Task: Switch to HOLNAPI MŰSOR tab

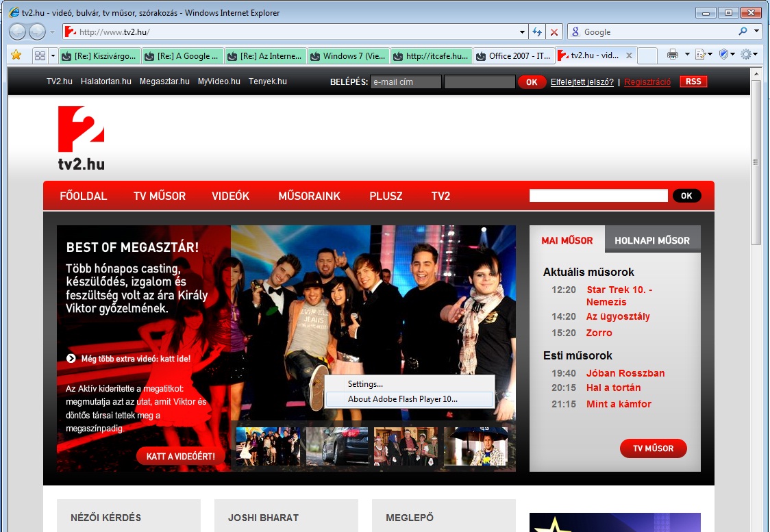Action: coord(652,240)
